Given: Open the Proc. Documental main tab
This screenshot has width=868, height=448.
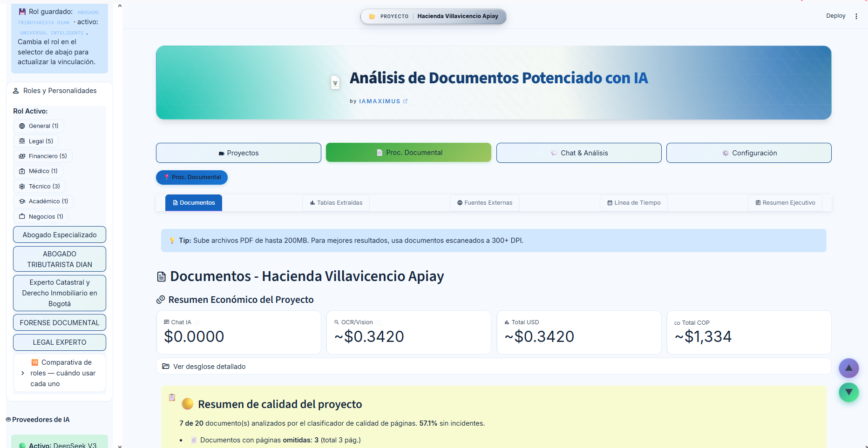Looking at the screenshot, I should click(408, 153).
